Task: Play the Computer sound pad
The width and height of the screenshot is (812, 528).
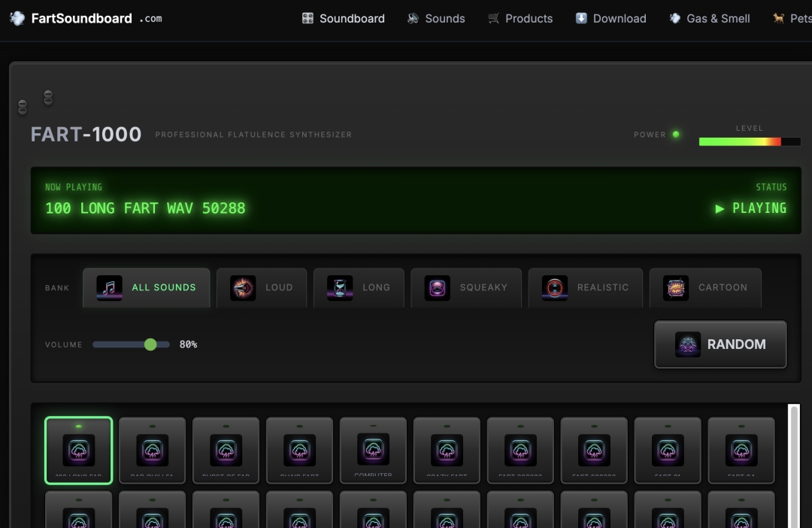Action: (x=374, y=451)
